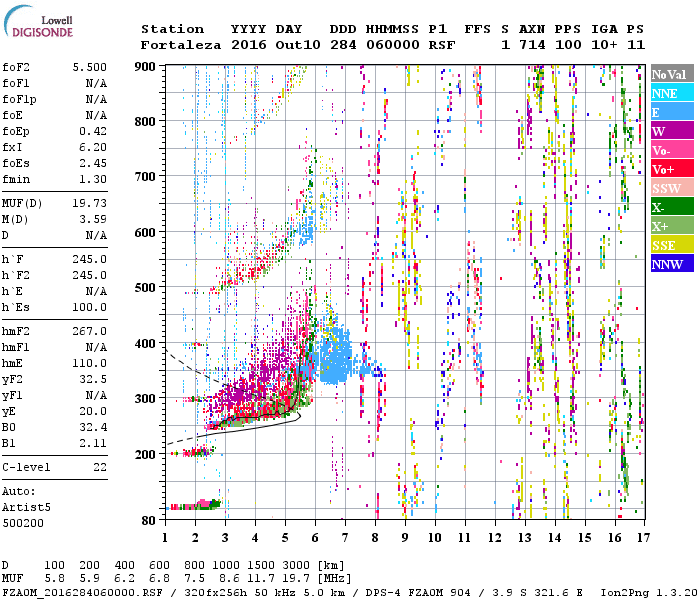
Task: Select the X+ light green legend swatch
Action: coord(672,226)
